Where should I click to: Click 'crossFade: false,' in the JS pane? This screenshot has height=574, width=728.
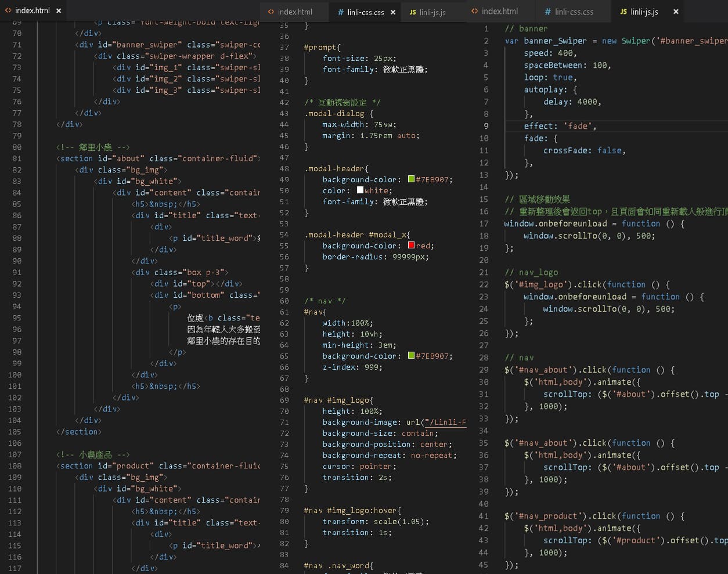pyautogui.click(x=584, y=150)
